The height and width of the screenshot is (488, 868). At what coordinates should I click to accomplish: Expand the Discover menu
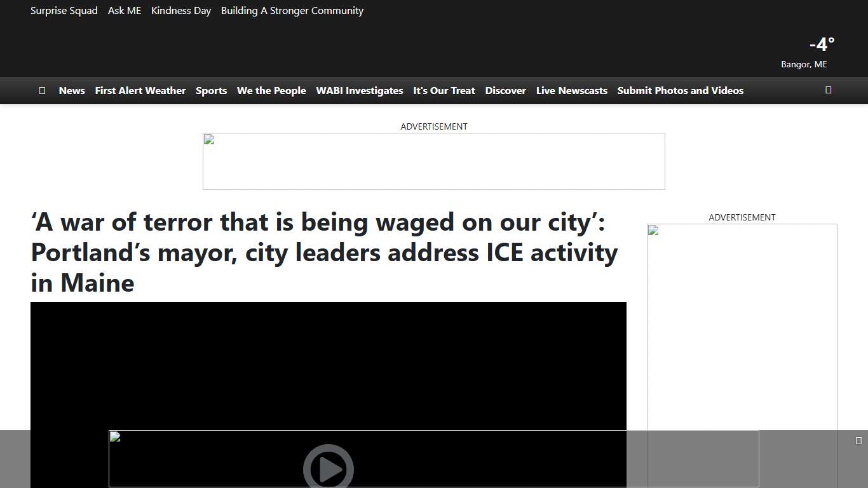coord(505,91)
